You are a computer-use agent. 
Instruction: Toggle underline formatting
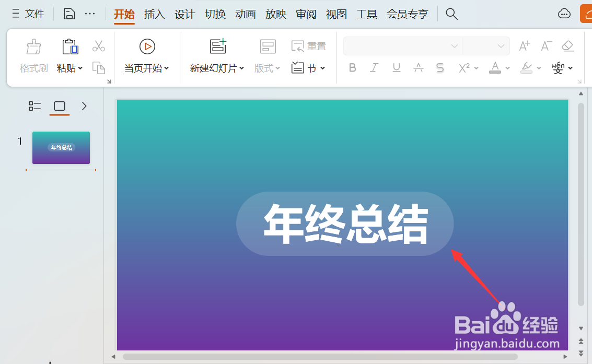396,68
